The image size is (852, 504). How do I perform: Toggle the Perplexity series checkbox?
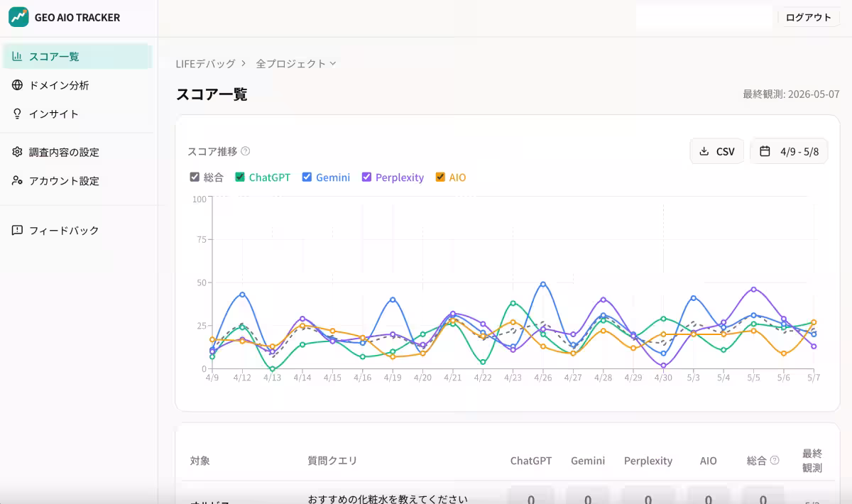coord(366,177)
